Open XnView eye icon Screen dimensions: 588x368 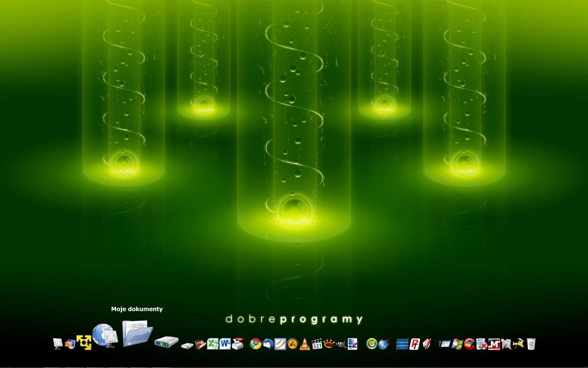[329, 344]
